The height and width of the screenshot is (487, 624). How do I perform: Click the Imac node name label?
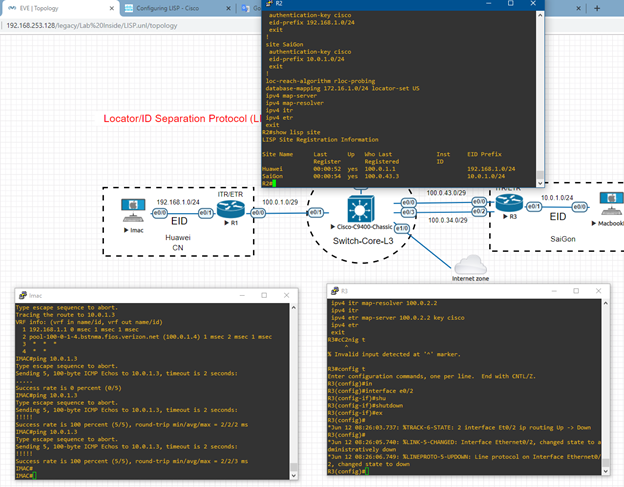click(x=136, y=230)
